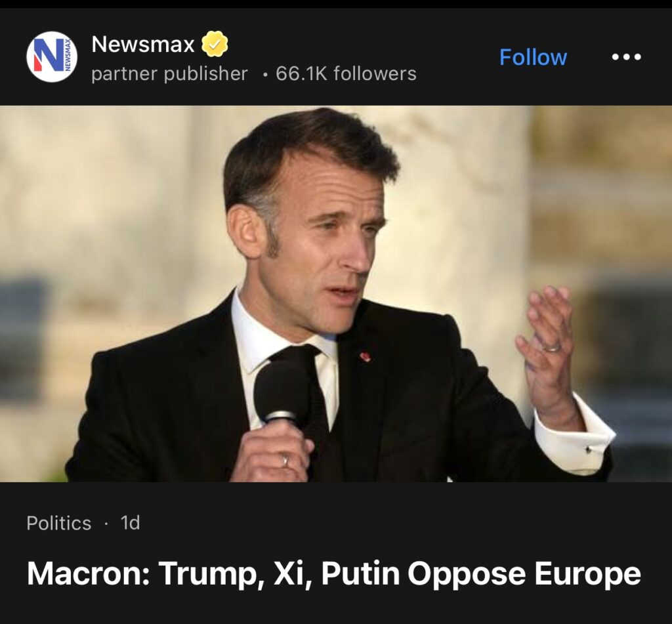The width and height of the screenshot is (672, 624).
Task: View the 66.1K followers count
Action: [x=346, y=73]
